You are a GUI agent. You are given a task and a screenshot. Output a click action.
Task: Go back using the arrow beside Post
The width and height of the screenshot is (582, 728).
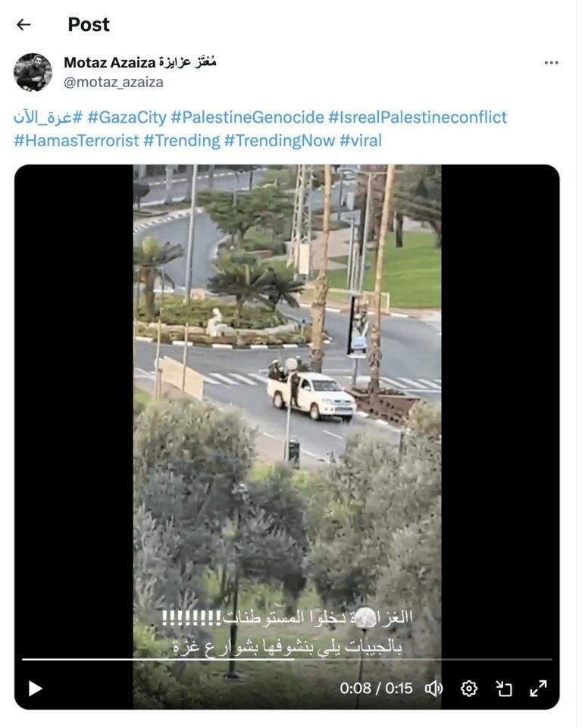point(23,24)
